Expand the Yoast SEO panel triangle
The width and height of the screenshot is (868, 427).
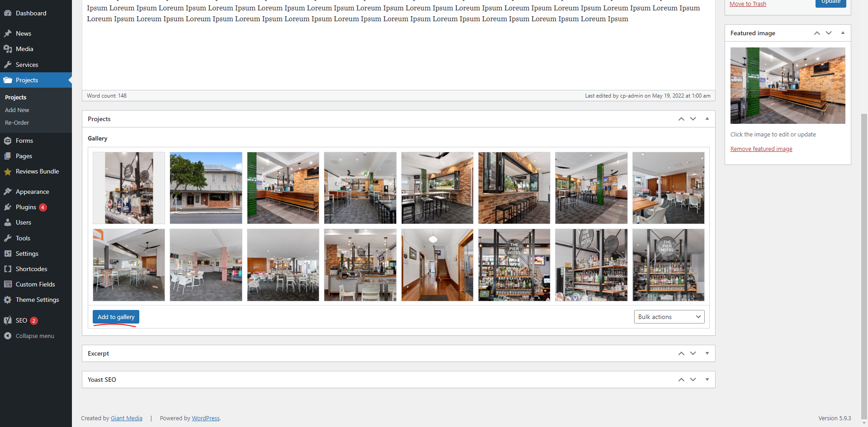point(707,380)
